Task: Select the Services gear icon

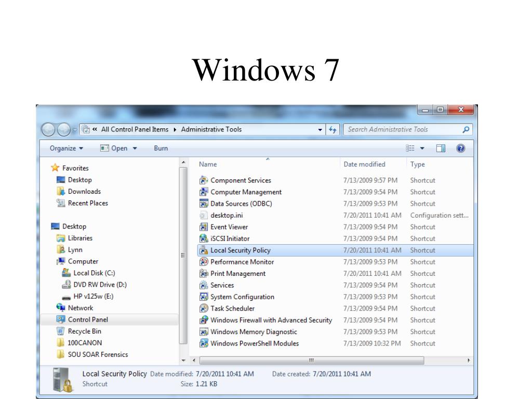Action: pos(204,285)
